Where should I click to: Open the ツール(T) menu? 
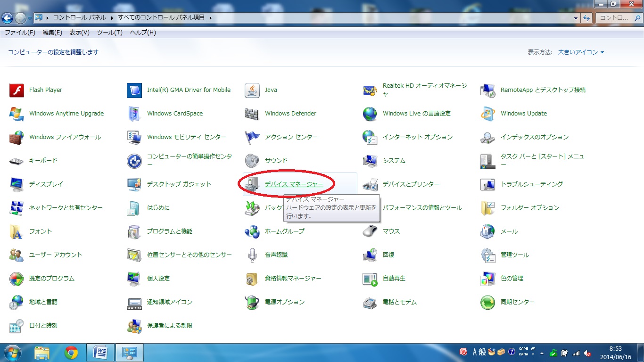(x=109, y=33)
